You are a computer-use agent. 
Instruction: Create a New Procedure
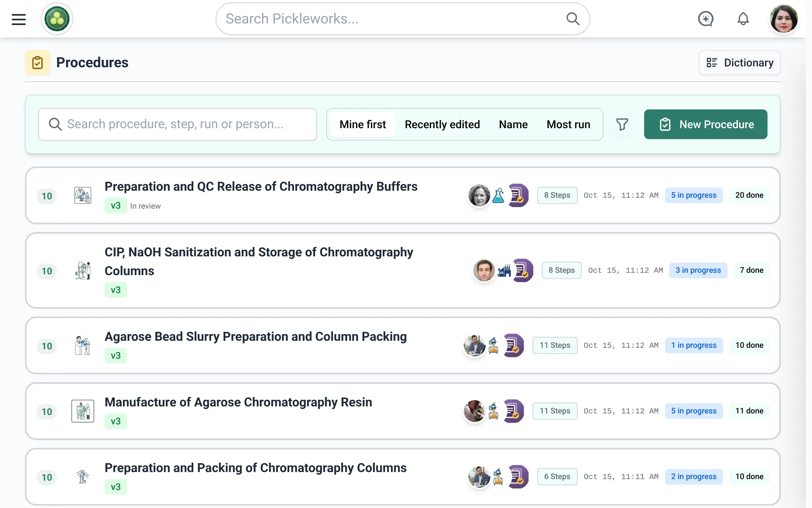[705, 124]
